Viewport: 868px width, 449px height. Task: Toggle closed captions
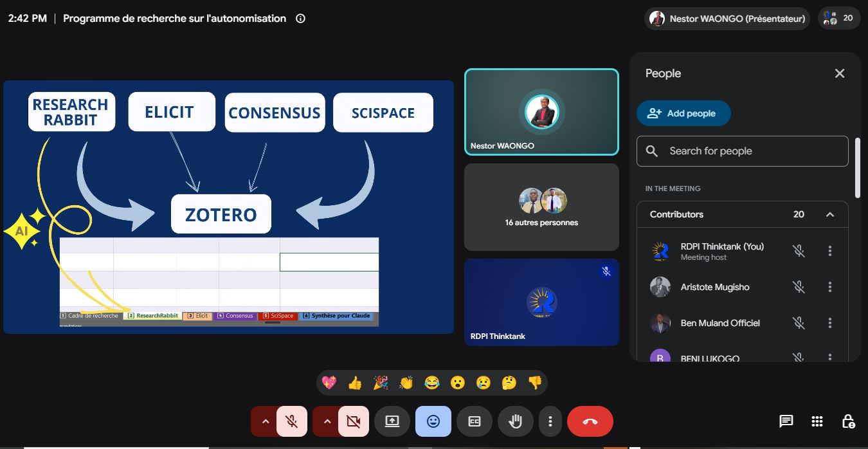[x=475, y=421]
